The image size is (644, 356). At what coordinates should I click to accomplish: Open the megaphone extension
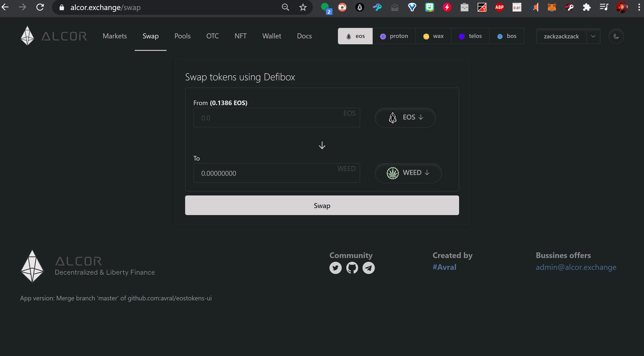click(x=534, y=7)
